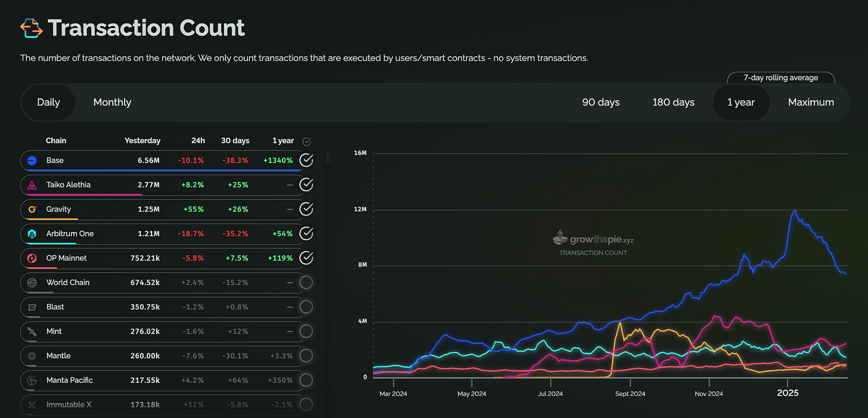This screenshot has height=418, width=868.
Task: Click Base 1 year change +1340%
Action: [x=278, y=160]
